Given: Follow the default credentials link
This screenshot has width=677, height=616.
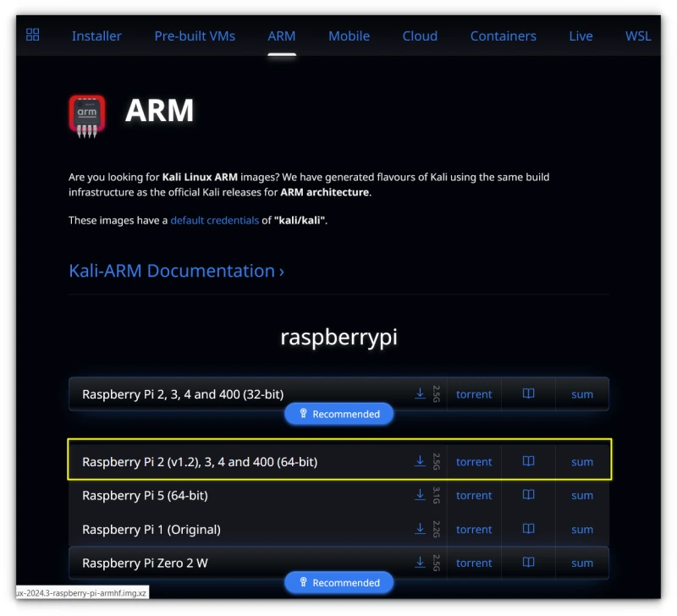Looking at the screenshot, I should [x=215, y=221].
